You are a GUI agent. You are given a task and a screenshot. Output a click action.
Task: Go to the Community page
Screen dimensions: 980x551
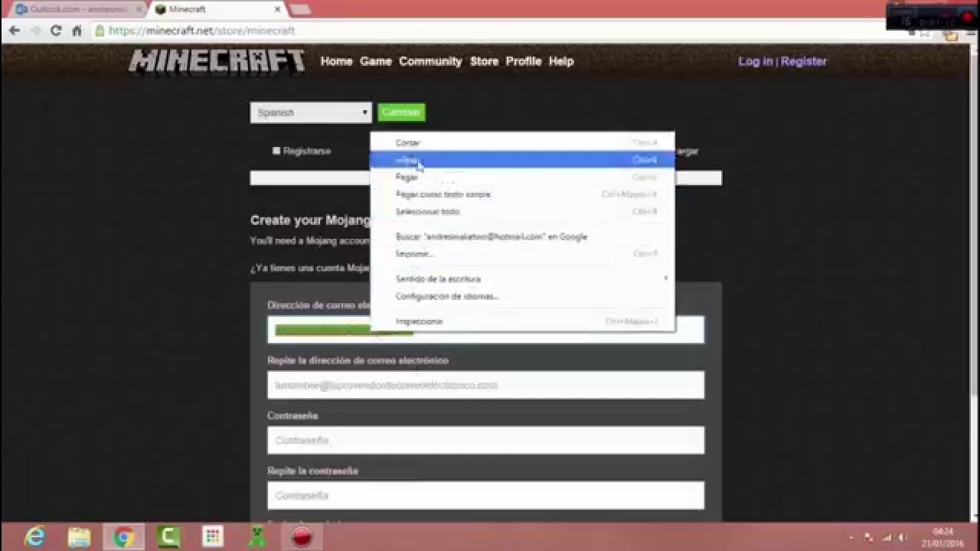(430, 61)
